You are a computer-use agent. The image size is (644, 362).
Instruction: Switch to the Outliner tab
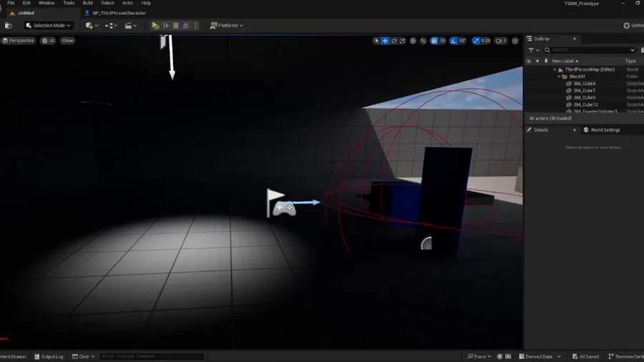click(542, 39)
